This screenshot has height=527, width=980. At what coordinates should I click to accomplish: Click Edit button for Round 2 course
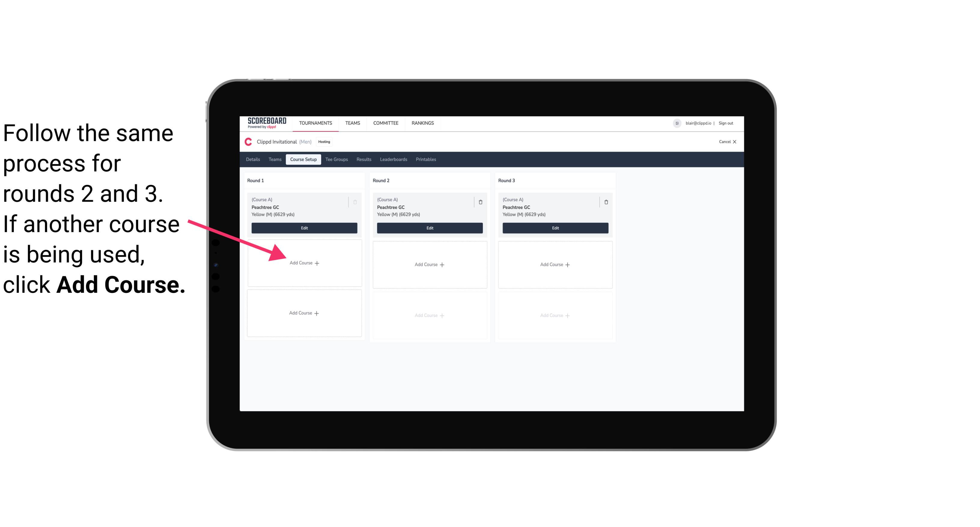(x=428, y=228)
